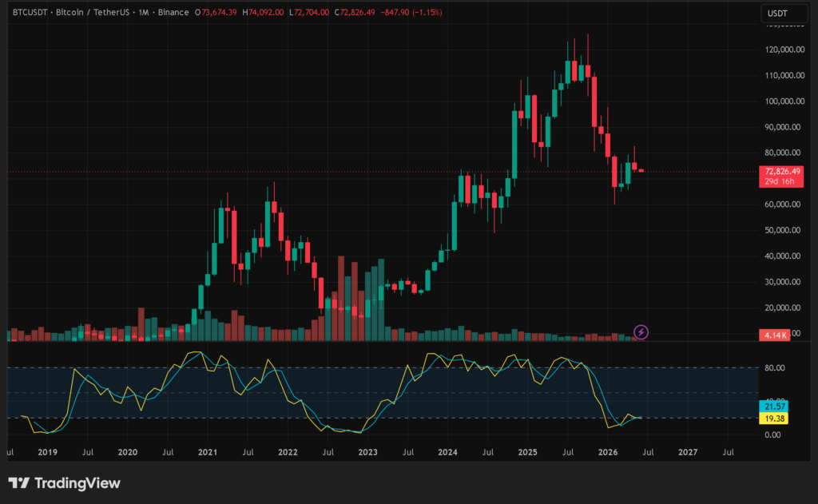Click the 50,000.00 price axis label

[x=783, y=230]
